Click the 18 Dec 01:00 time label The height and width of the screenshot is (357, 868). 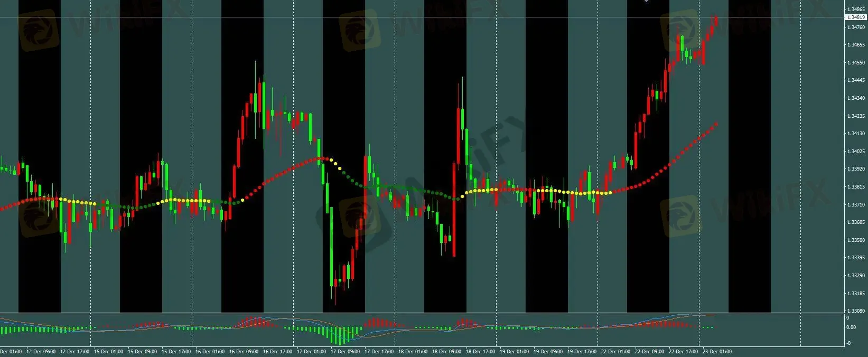point(413,351)
